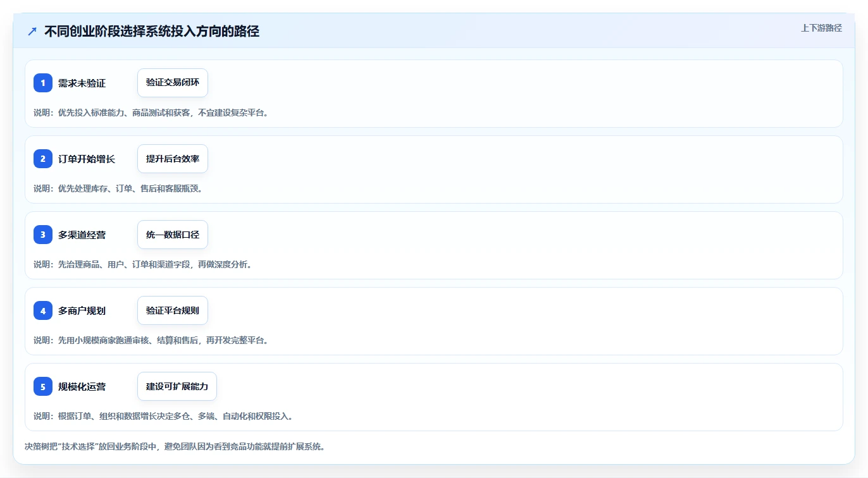Viewport: 868px width, 478px height.
Task: Click the 多商户规划 stage label
Action: click(x=82, y=310)
